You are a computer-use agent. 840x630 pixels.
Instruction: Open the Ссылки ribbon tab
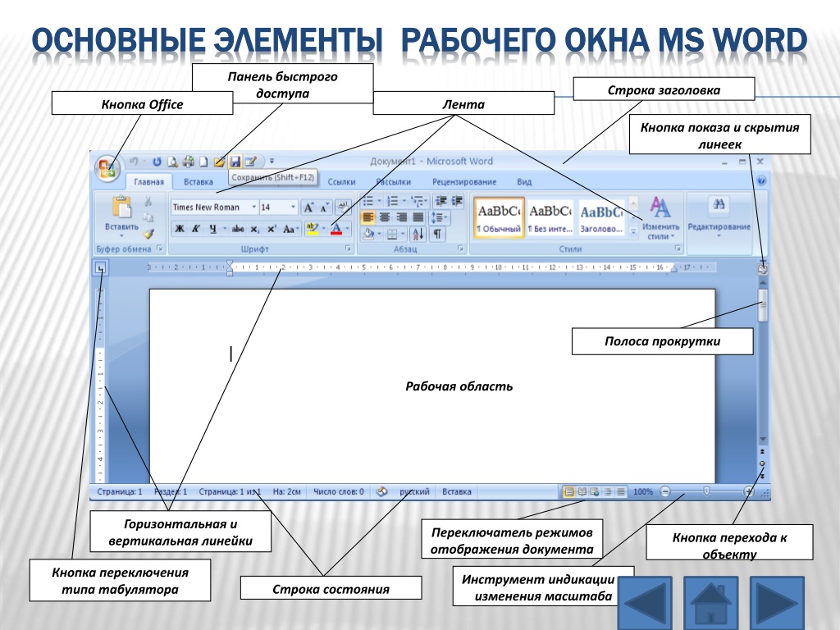[341, 181]
